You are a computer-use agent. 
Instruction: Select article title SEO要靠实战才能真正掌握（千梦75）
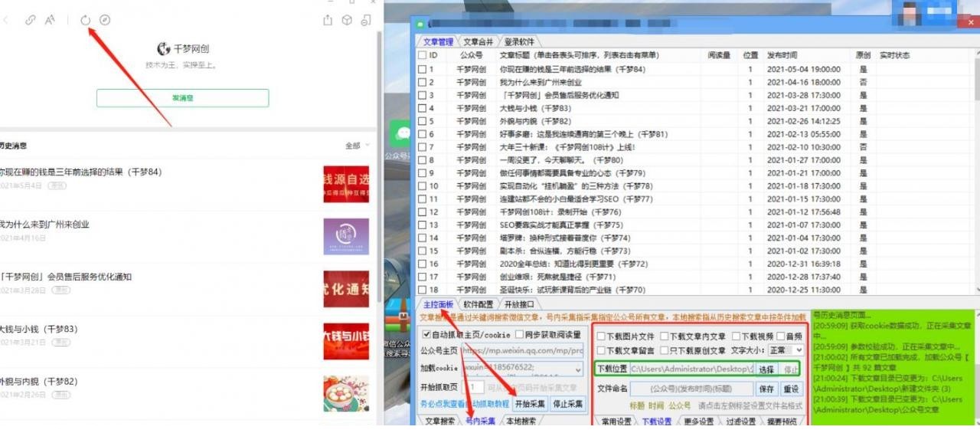click(561, 225)
